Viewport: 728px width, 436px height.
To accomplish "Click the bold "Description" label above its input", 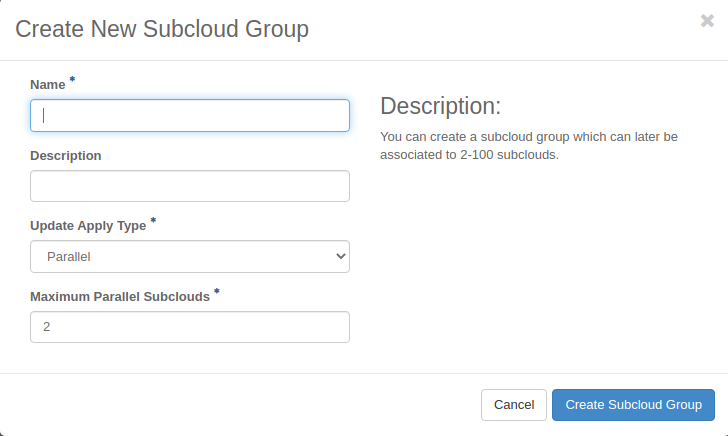I will click(66, 156).
